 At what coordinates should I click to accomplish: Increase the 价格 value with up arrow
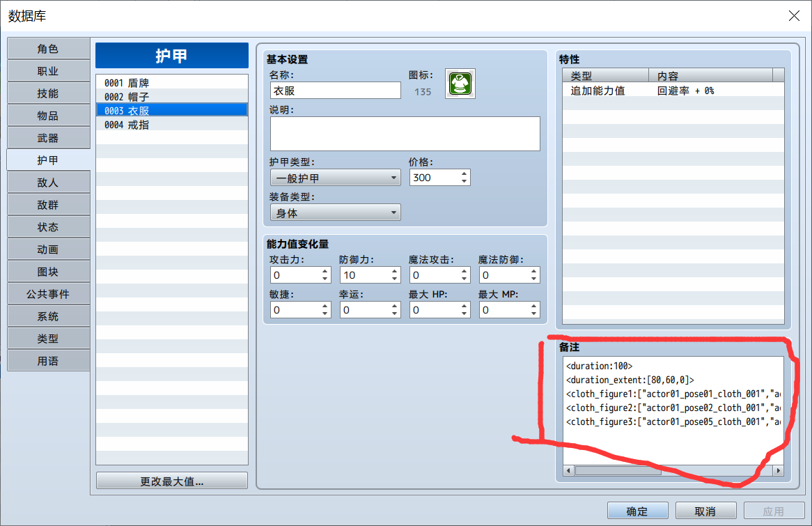coord(464,173)
